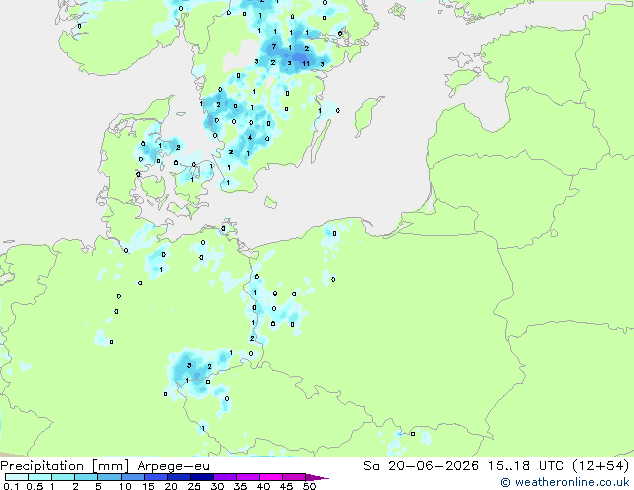Click the above-50 arrow tip of legend
This screenshot has width=634, height=490.
click(x=317, y=477)
